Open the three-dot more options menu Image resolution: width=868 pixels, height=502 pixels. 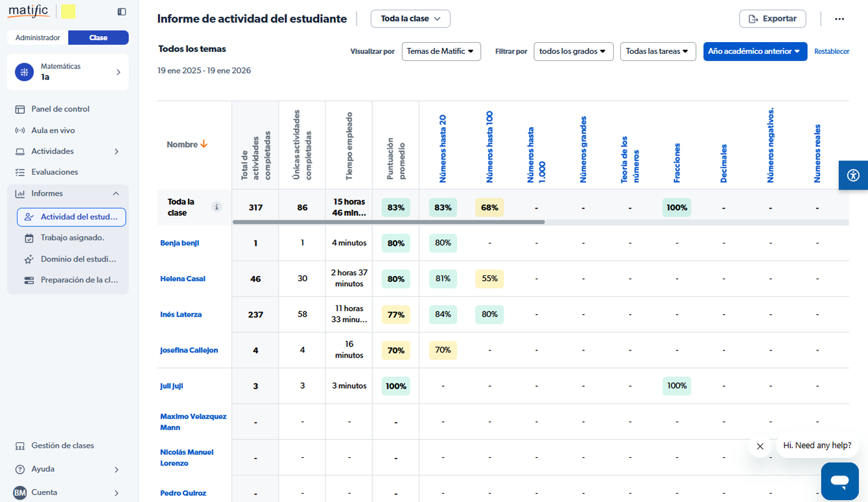click(x=839, y=19)
